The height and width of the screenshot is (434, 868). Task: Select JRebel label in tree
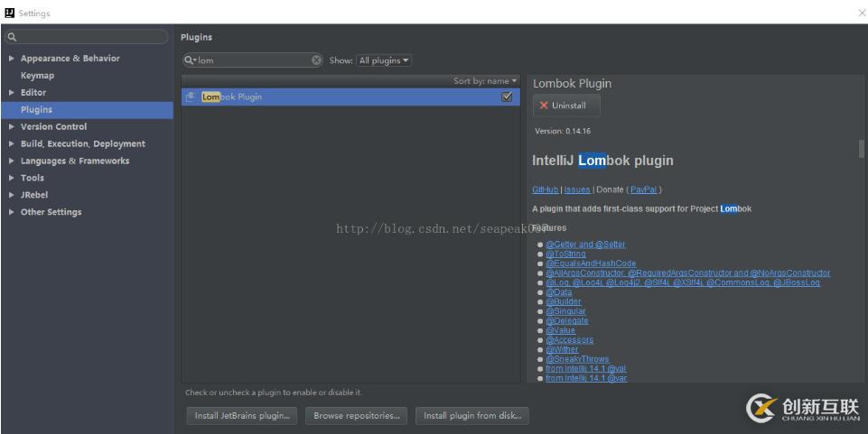[34, 195]
